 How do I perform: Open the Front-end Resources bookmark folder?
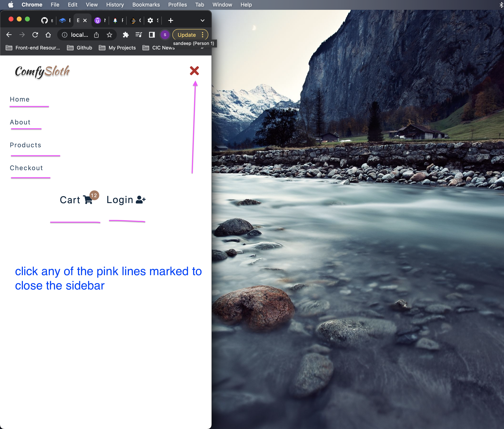pyautogui.click(x=33, y=48)
